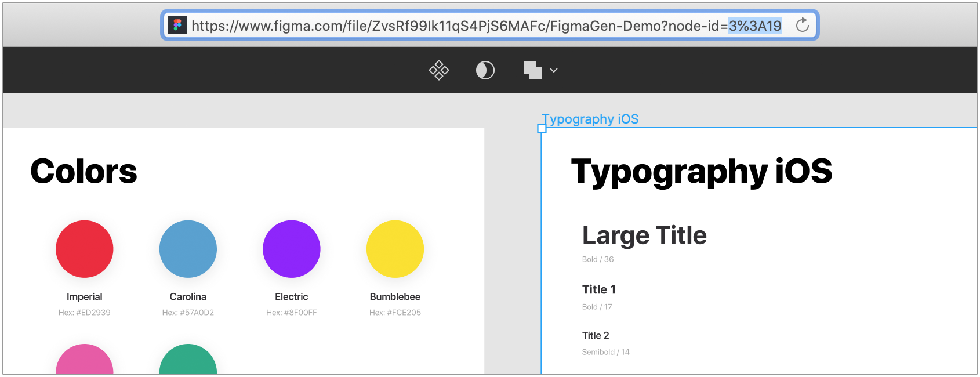
Task: Click the pink color swatch circle
Action: tap(85, 361)
